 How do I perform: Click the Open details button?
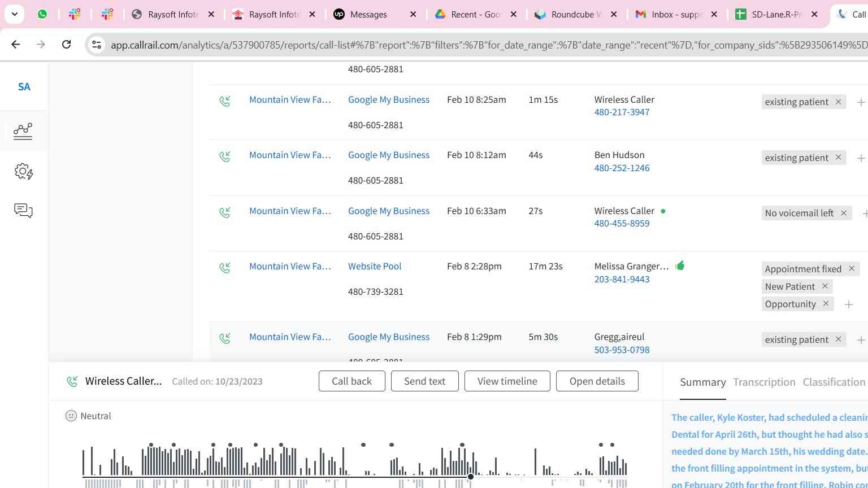click(x=597, y=381)
